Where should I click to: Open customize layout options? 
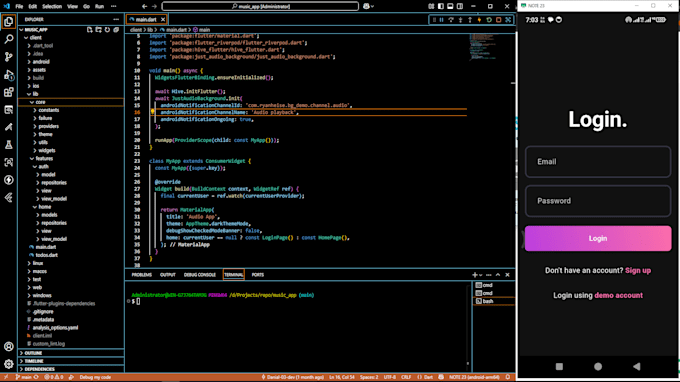point(431,6)
